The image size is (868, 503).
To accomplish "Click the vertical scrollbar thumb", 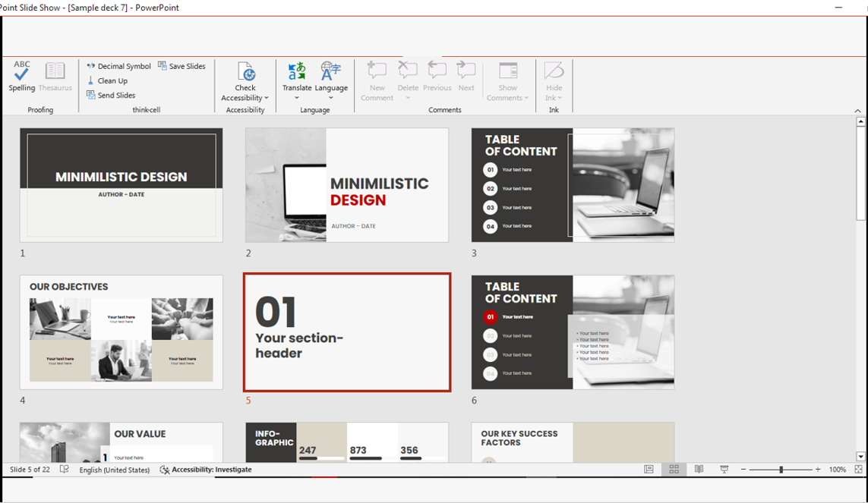I will [860, 173].
